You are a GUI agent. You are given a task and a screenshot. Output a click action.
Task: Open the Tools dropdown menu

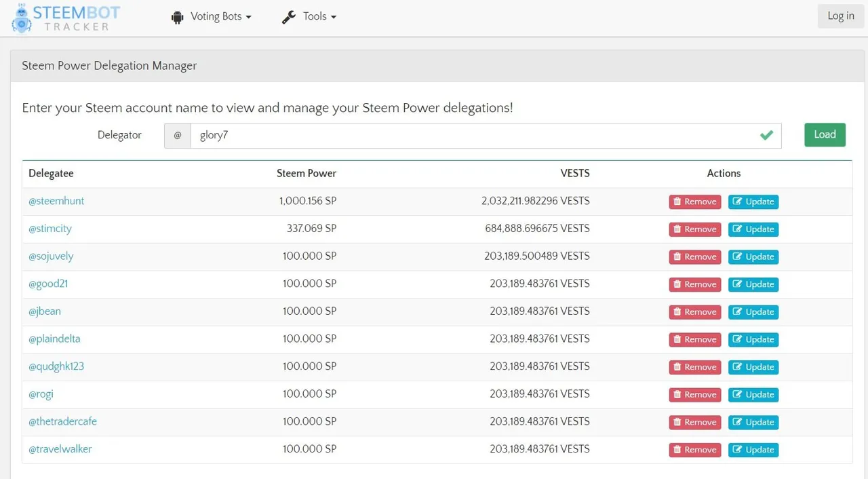click(309, 17)
